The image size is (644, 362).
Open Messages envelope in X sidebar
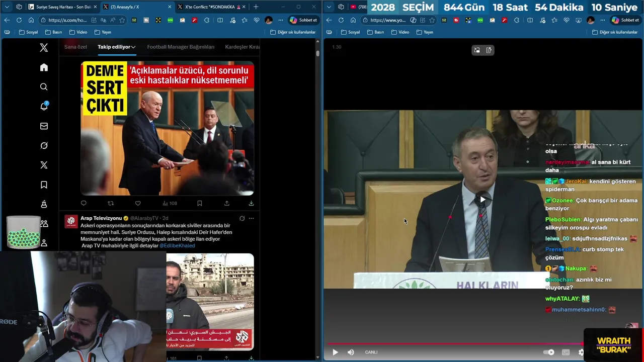click(x=44, y=126)
